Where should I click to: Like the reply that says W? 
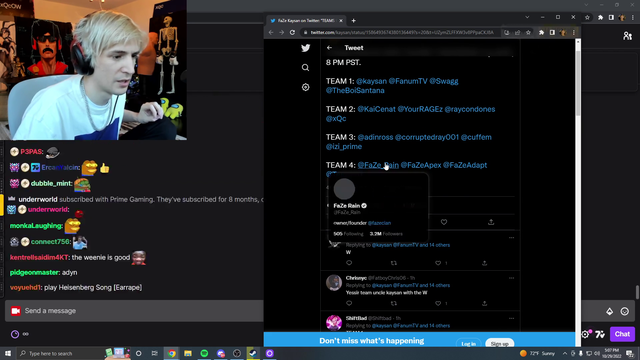pos(438,263)
